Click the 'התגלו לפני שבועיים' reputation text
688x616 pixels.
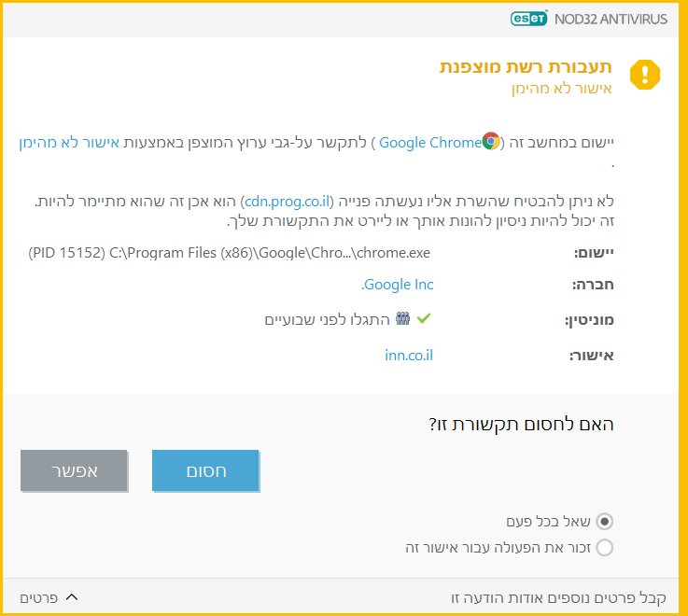327,320
